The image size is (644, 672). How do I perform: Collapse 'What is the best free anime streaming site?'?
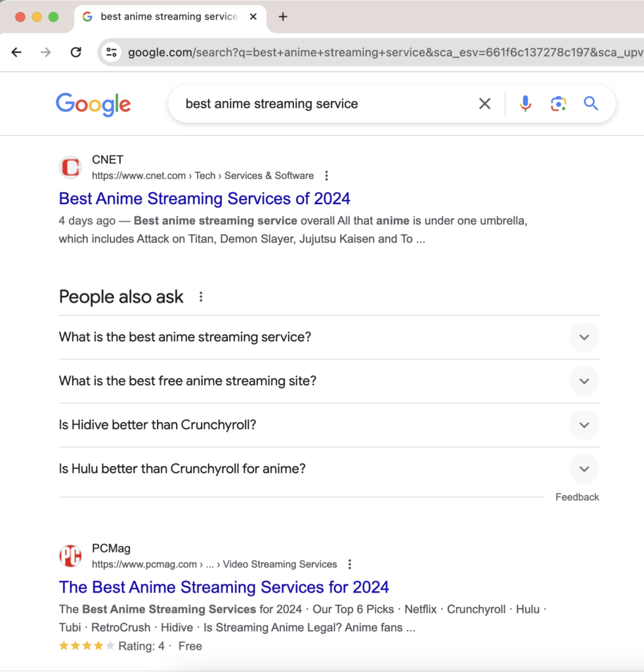(x=584, y=381)
